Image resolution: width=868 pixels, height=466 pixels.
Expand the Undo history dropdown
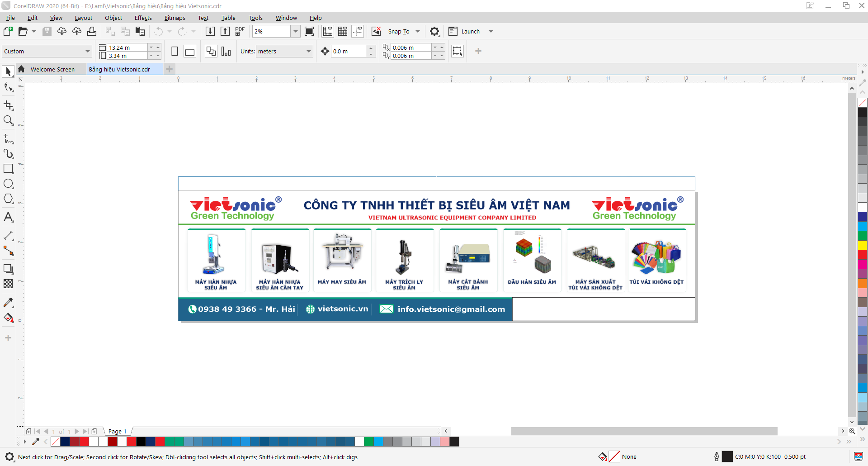(170, 31)
